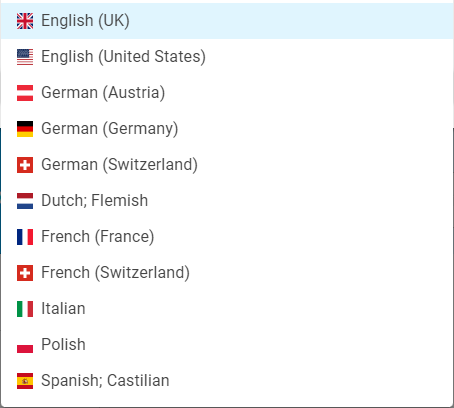This screenshot has width=454, height=408.
Task: Choose English (United States) from list
Action: click(227, 57)
